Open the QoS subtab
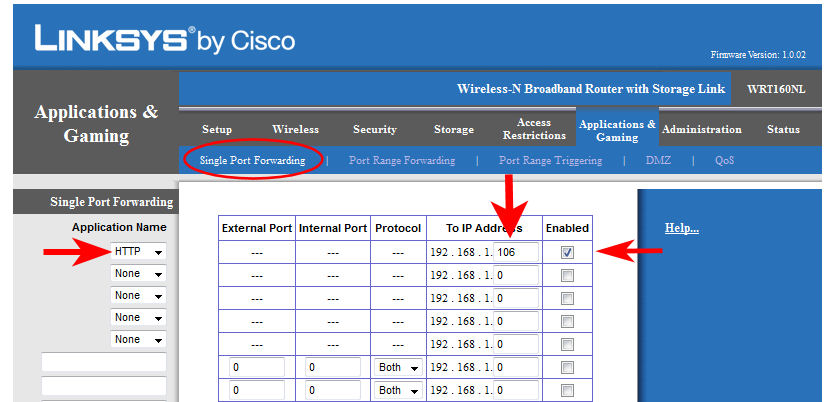Image resolution: width=827 pixels, height=402 pixels. [x=724, y=160]
